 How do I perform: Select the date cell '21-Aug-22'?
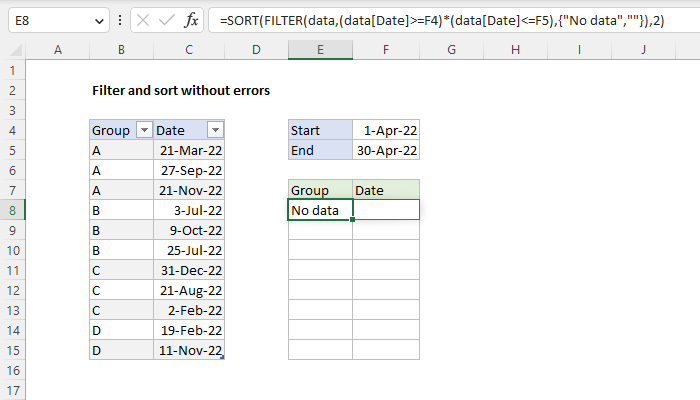pyautogui.click(x=189, y=291)
